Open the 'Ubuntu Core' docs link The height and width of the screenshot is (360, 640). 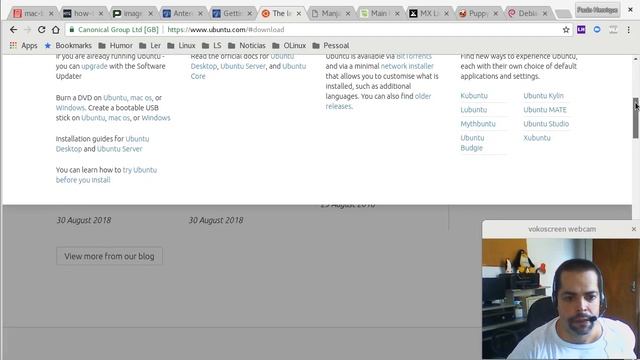248,71
